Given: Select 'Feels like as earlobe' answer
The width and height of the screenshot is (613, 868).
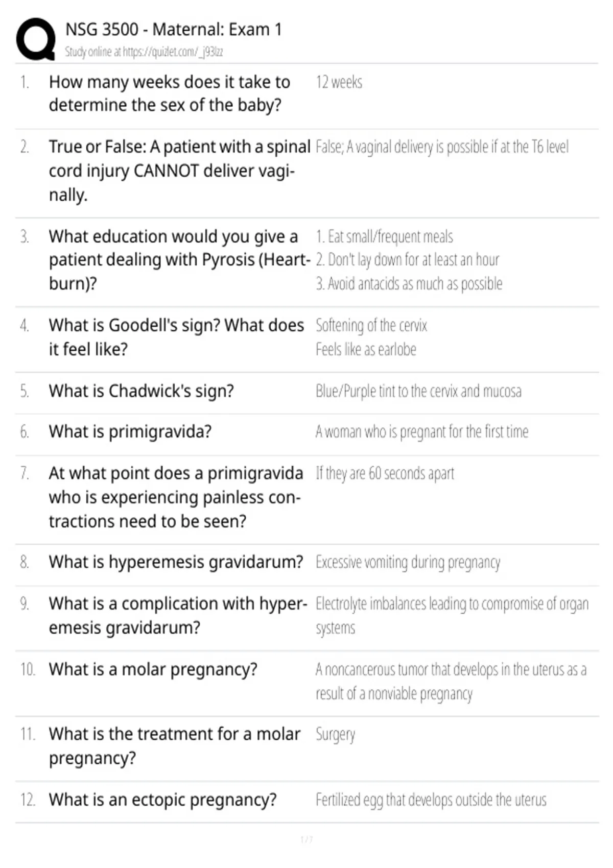Looking at the screenshot, I should pyautogui.click(x=366, y=349).
